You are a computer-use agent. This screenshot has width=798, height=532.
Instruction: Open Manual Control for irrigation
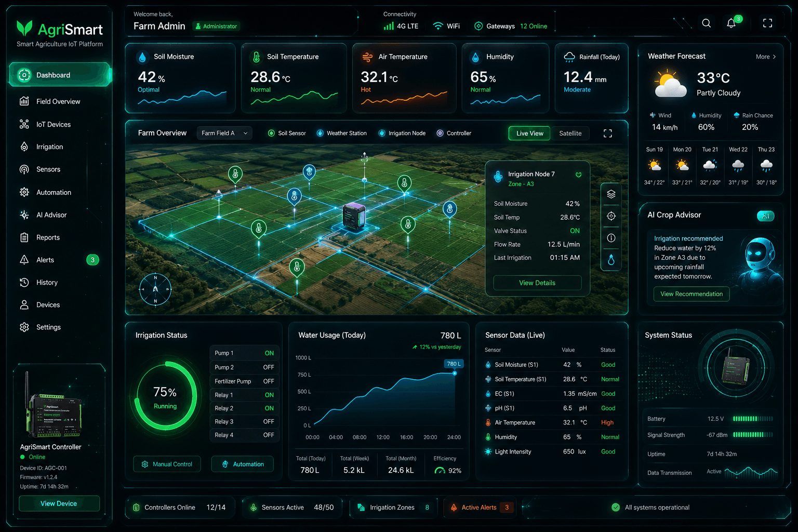coord(167,464)
